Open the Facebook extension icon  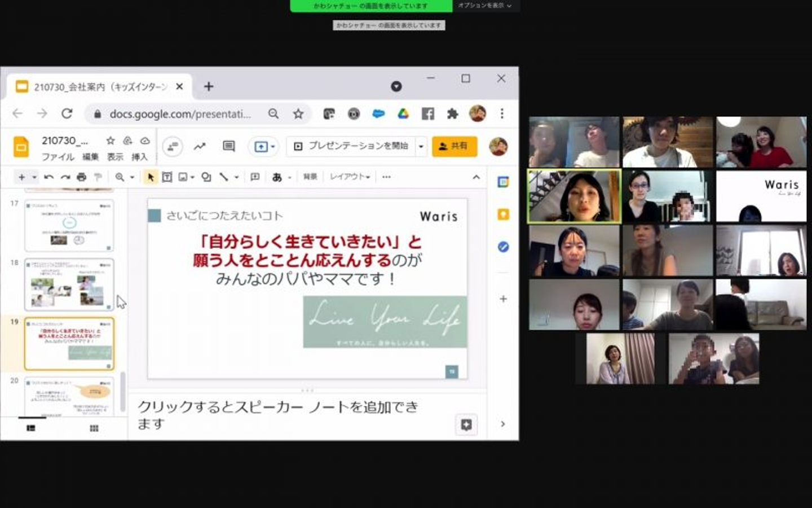(x=428, y=114)
